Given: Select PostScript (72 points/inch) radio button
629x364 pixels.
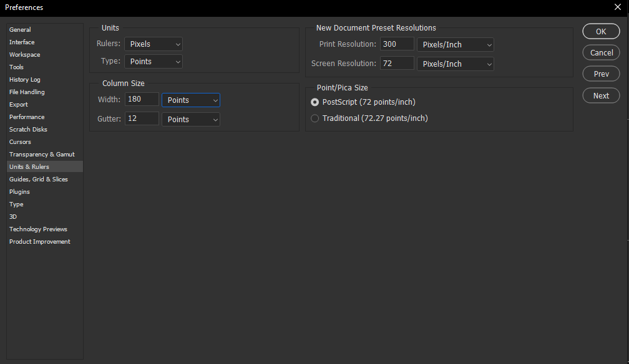Looking at the screenshot, I should pyautogui.click(x=315, y=102).
